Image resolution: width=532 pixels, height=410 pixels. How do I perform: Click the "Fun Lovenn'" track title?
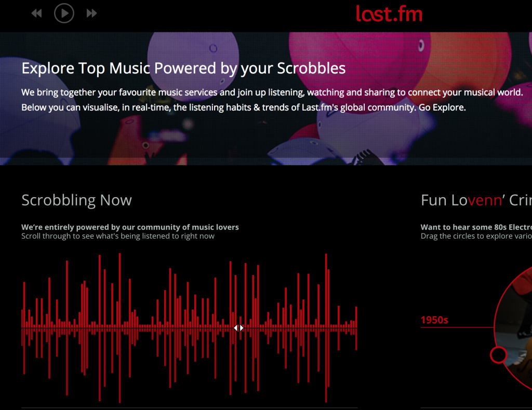click(x=463, y=200)
